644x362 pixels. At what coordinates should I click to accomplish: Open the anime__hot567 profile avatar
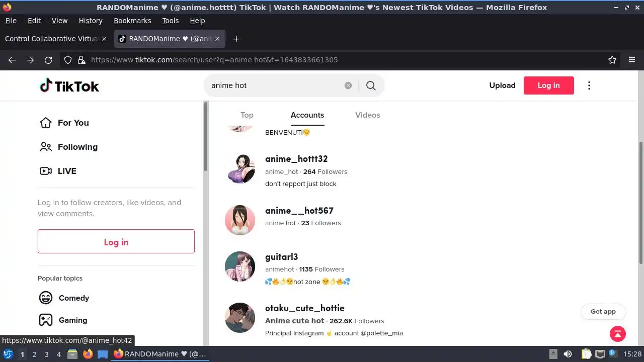click(x=240, y=220)
